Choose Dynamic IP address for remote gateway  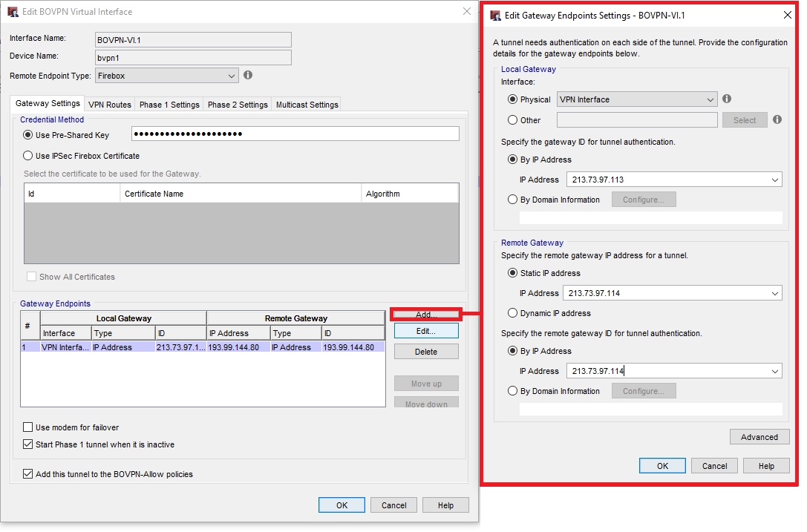tap(513, 313)
